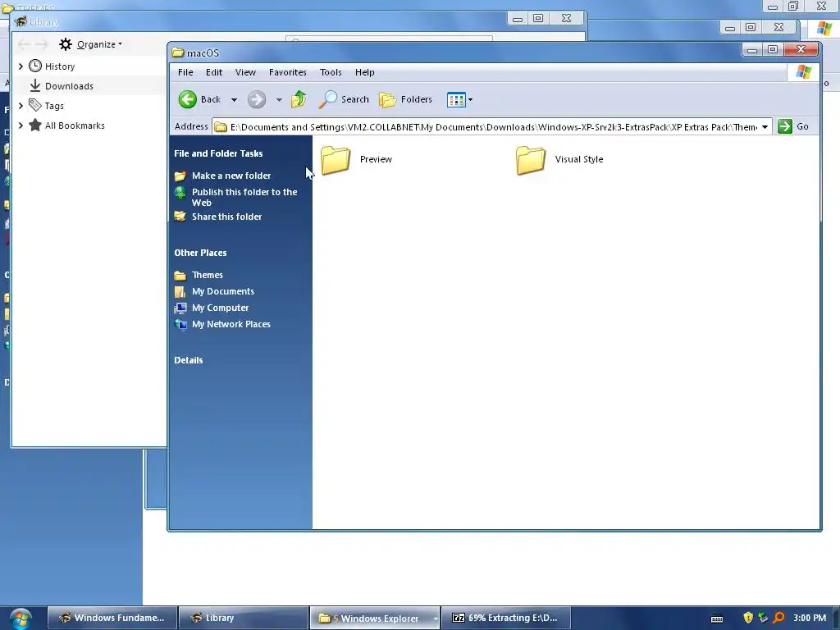Image resolution: width=840 pixels, height=630 pixels.
Task: Open the Favorites menu
Action: (x=288, y=72)
